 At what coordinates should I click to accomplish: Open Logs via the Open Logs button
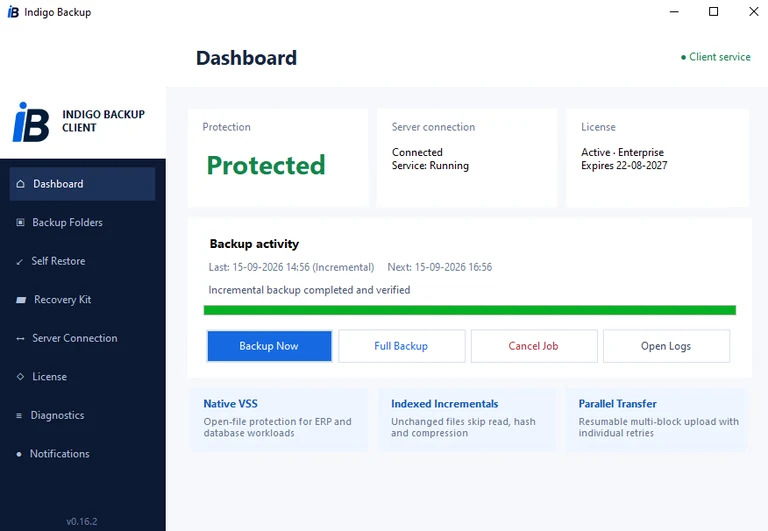tap(666, 346)
